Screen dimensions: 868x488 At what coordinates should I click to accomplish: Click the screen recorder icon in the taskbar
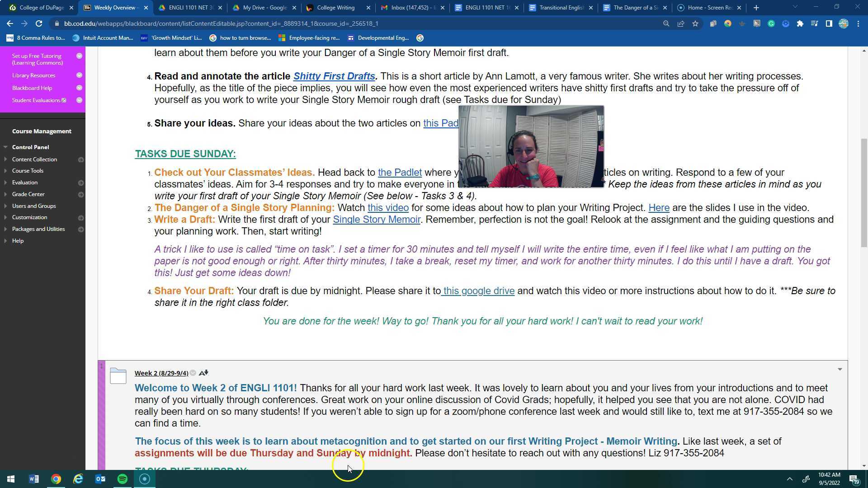145,479
